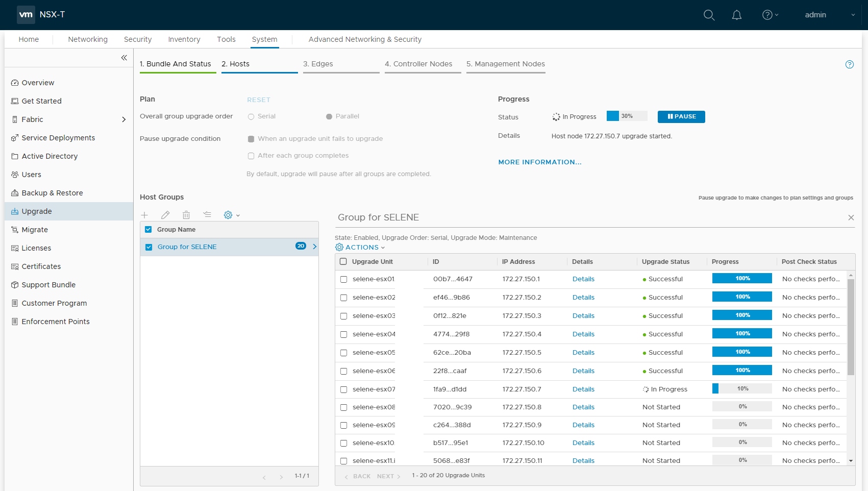Screen dimensions: 868x491
Task: Close the Group for SELENE panel
Action: click(851, 217)
